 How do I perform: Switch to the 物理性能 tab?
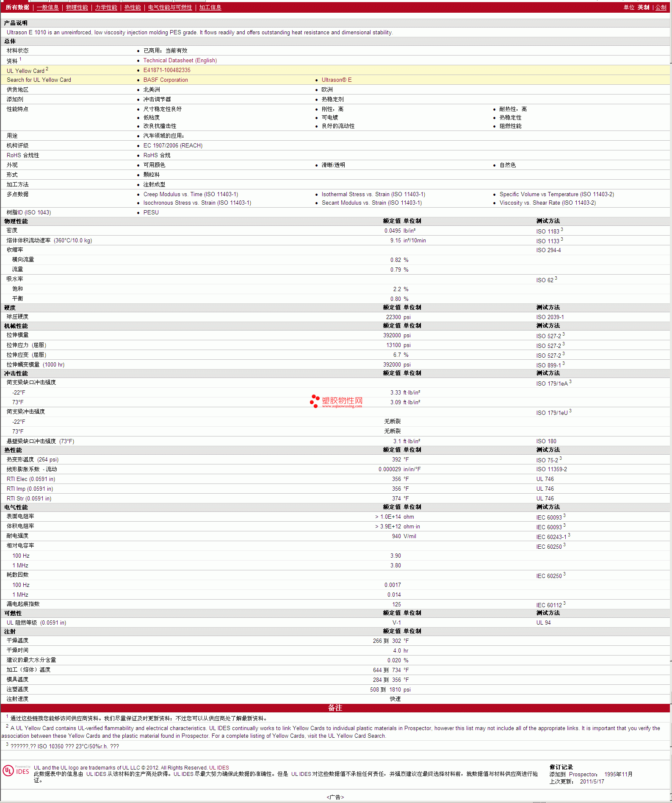coord(77,7)
